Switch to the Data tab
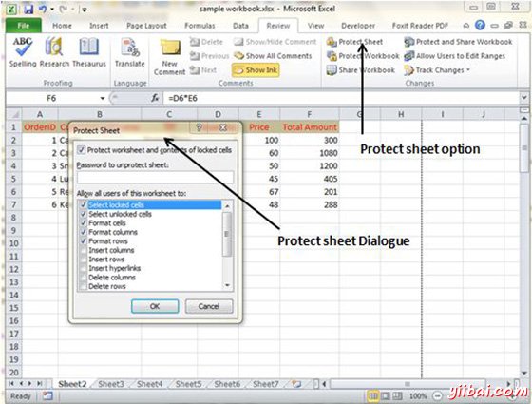Image resolution: width=532 pixels, height=404 pixels. (240, 26)
